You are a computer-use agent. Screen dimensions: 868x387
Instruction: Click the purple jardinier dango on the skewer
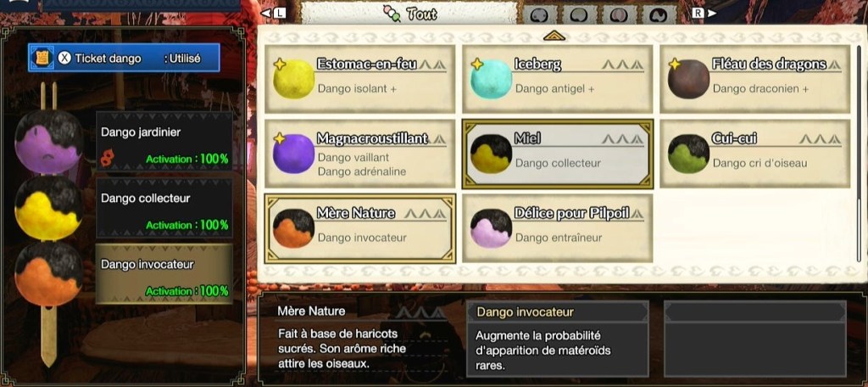[48, 142]
